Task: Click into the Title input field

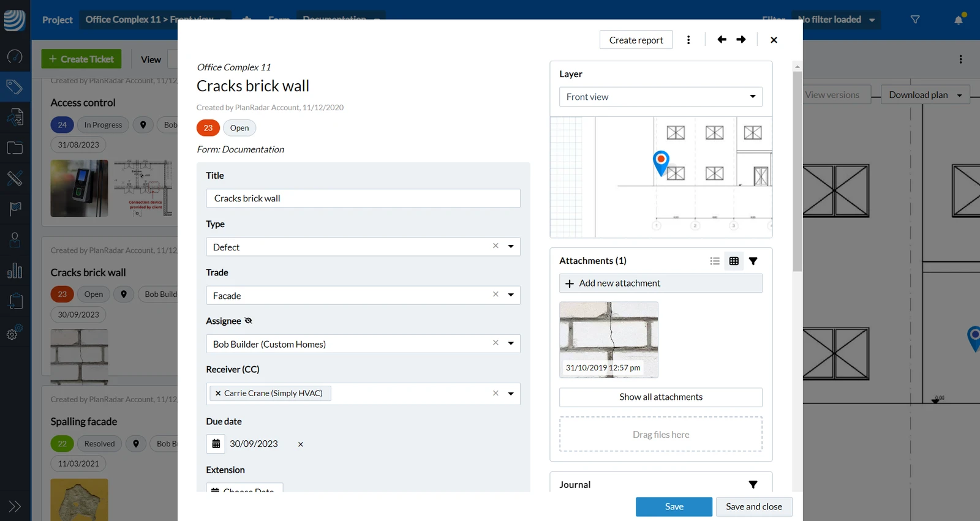Action: [363, 198]
